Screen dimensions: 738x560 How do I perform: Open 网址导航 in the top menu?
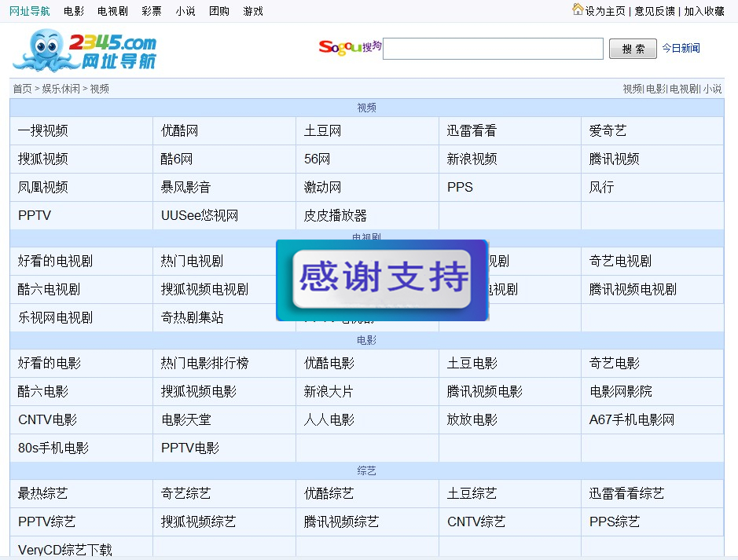click(30, 11)
